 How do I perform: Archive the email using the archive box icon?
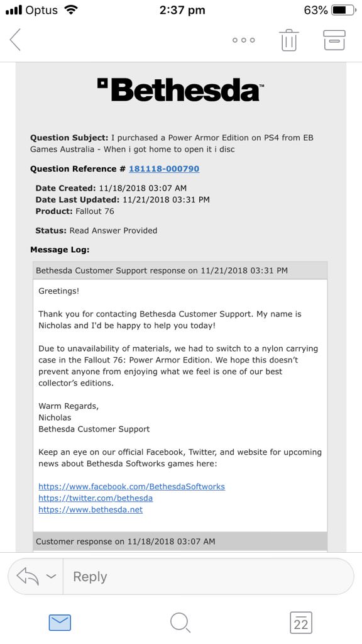[x=334, y=40]
